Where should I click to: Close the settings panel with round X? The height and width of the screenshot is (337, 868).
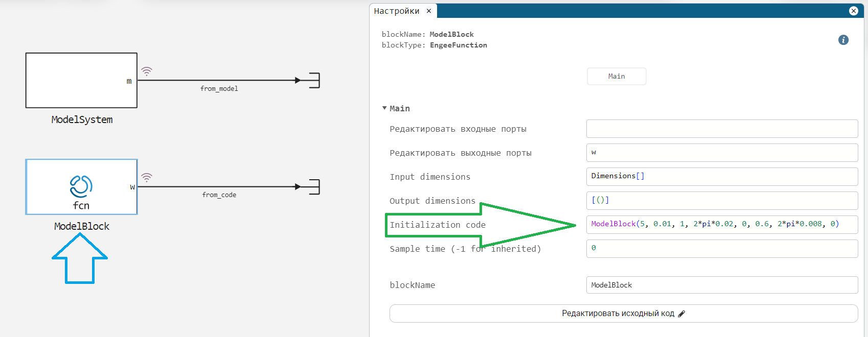coord(853,11)
